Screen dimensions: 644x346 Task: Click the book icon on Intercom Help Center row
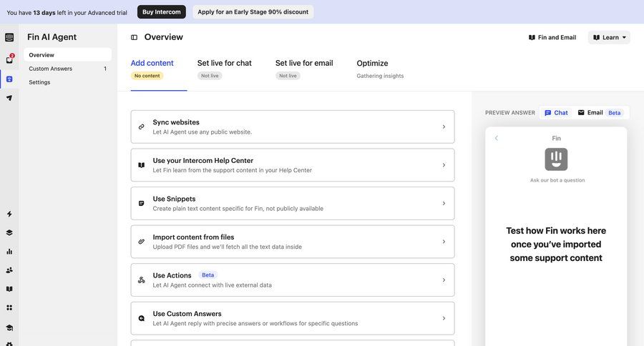tap(141, 165)
